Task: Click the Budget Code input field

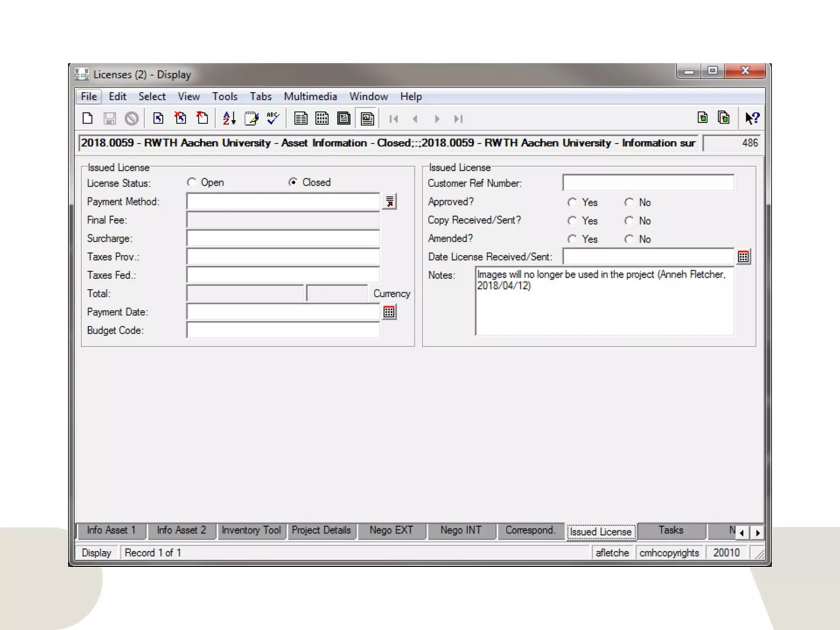Action: coord(283,330)
